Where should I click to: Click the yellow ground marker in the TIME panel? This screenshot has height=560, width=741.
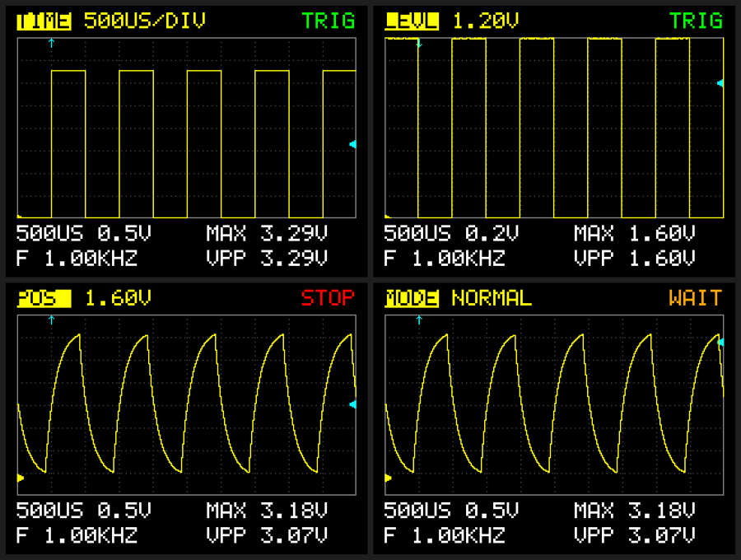tap(20, 217)
